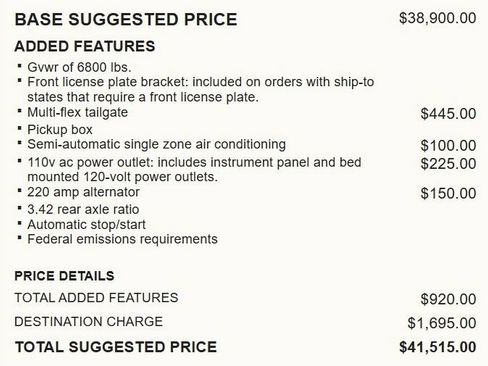Select the $150.00 alternator price

coord(448,194)
